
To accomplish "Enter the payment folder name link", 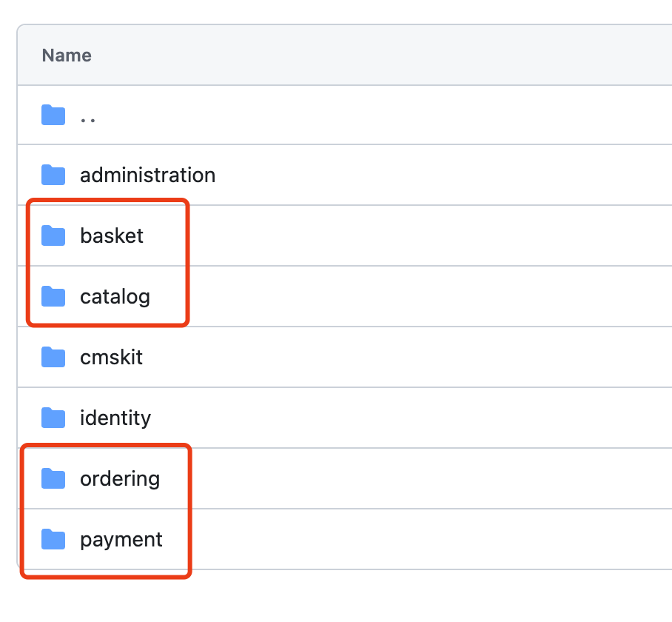I will tap(121, 540).
